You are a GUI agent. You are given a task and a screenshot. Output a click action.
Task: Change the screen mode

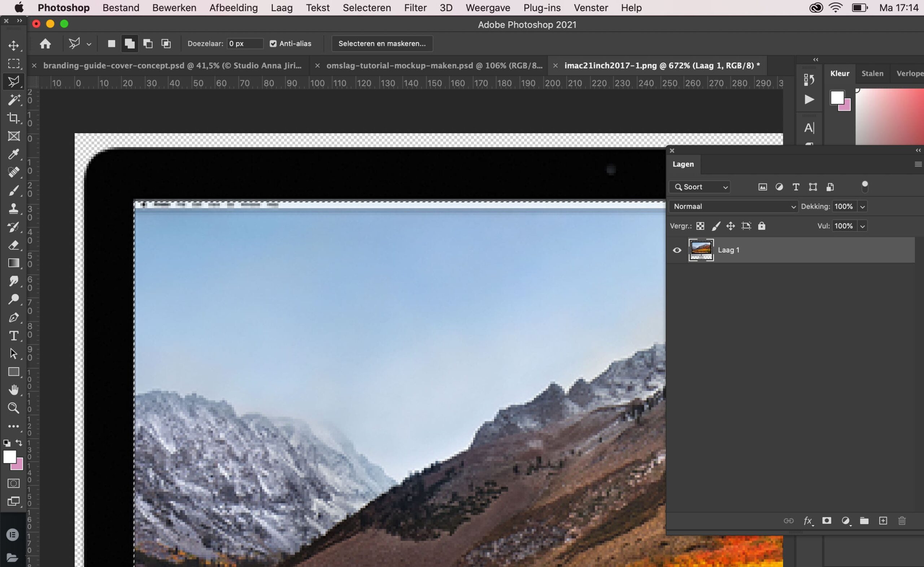[x=14, y=501]
